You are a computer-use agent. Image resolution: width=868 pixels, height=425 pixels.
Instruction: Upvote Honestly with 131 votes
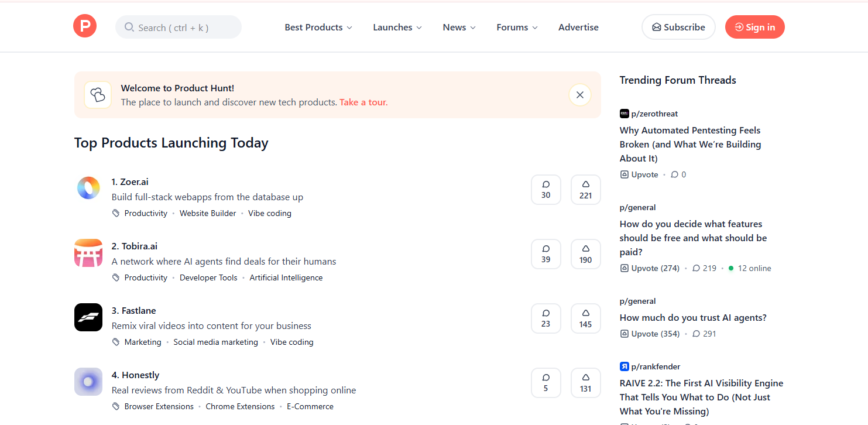tap(585, 383)
